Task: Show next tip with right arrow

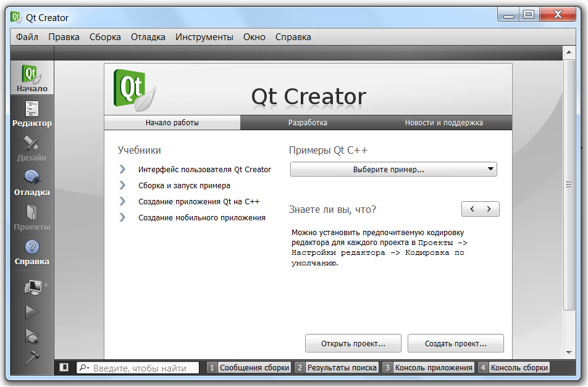Action: [x=489, y=209]
